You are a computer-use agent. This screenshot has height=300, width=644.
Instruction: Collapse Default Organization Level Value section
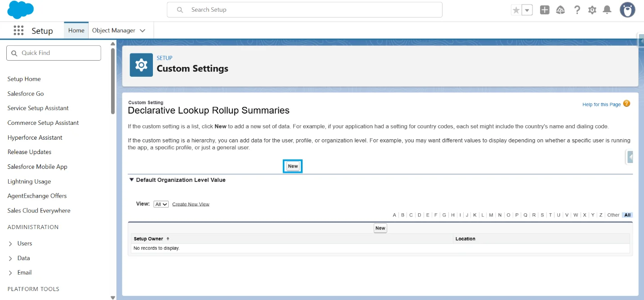[132, 180]
